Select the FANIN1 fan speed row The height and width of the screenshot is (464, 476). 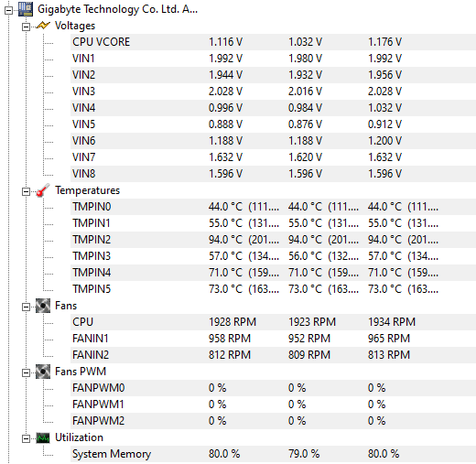tap(273, 339)
